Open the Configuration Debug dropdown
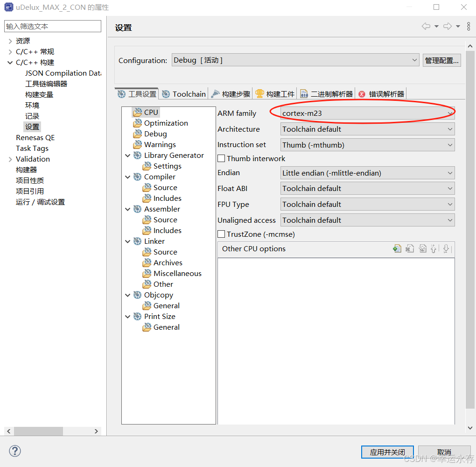476x467 pixels. (x=295, y=60)
